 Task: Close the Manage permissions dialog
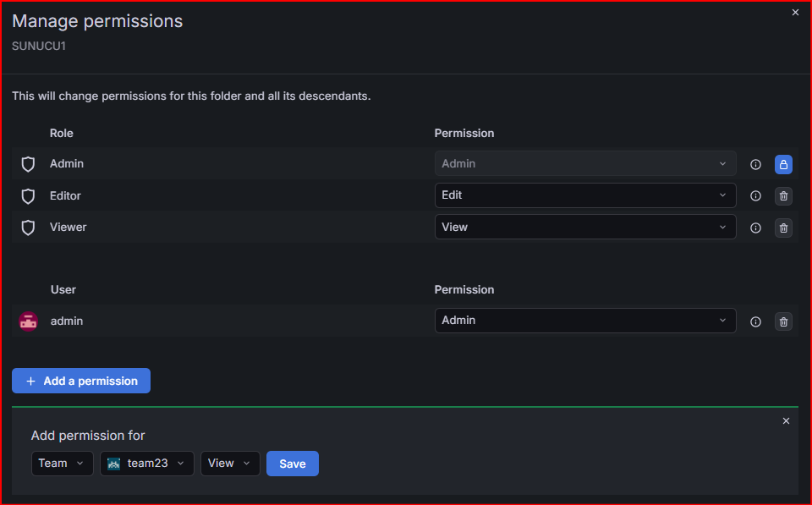tap(795, 13)
